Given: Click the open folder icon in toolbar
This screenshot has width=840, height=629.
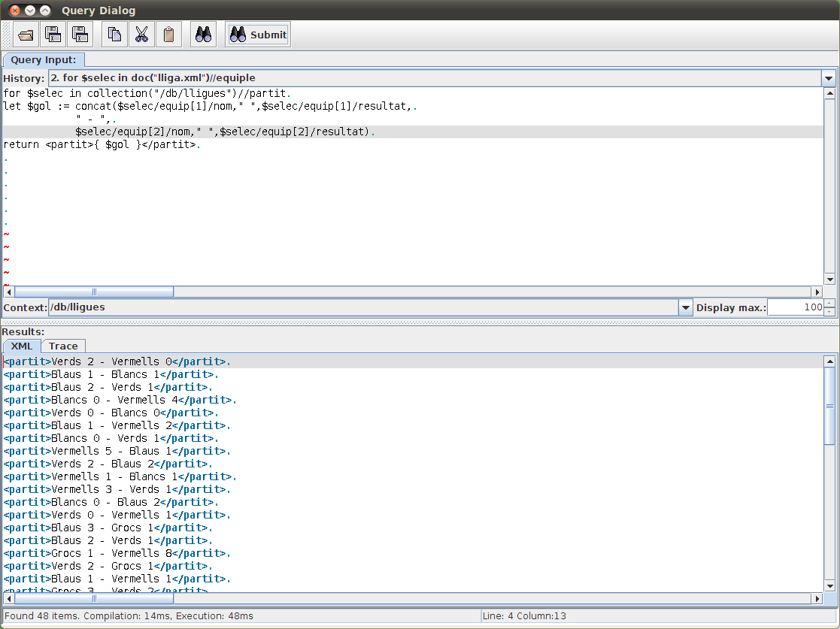Looking at the screenshot, I should [x=26, y=35].
